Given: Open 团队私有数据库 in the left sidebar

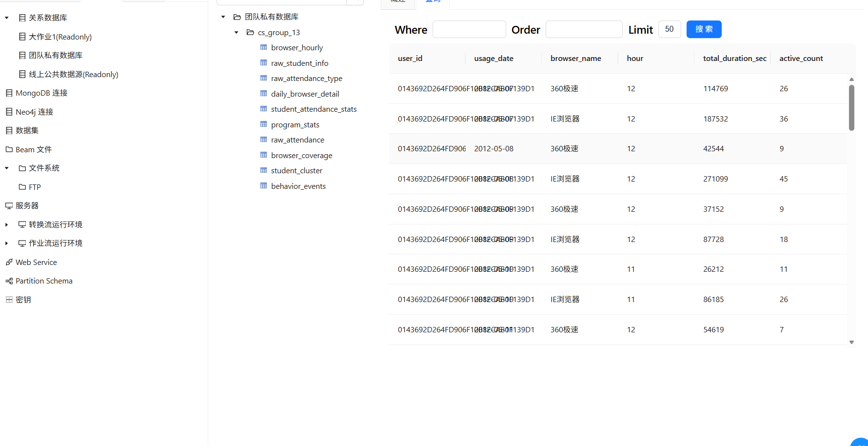Looking at the screenshot, I should (56, 55).
